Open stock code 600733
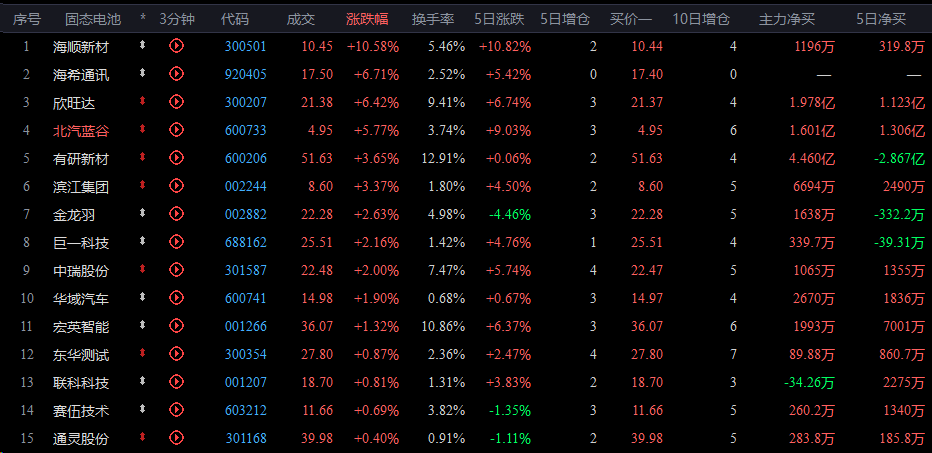The height and width of the screenshot is (453, 932). (x=245, y=130)
